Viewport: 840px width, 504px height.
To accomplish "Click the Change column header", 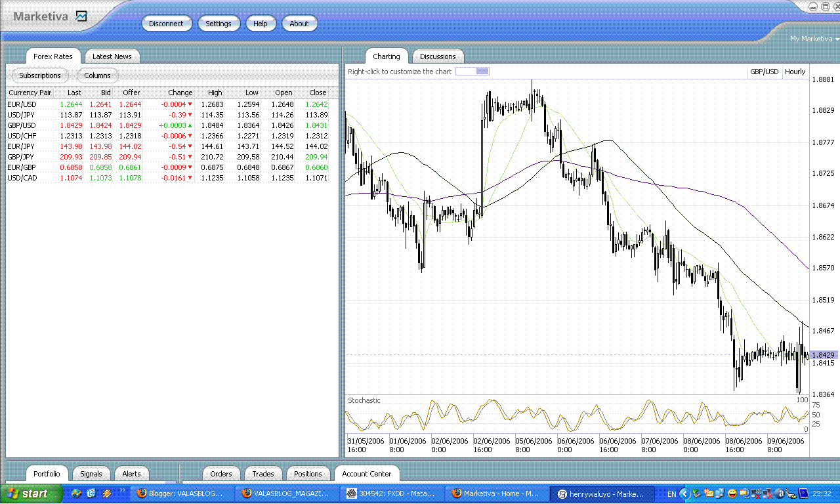I will tap(169, 93).
